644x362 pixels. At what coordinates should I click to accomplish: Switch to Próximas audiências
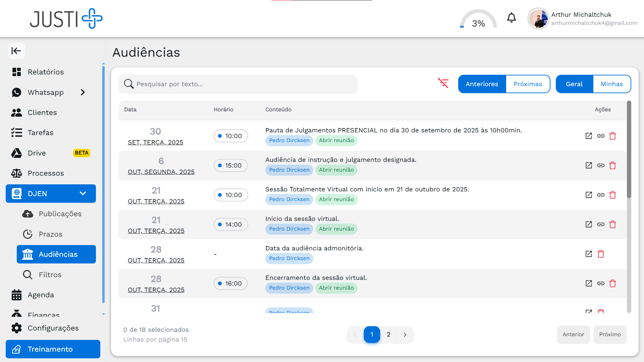pos(528,84)
